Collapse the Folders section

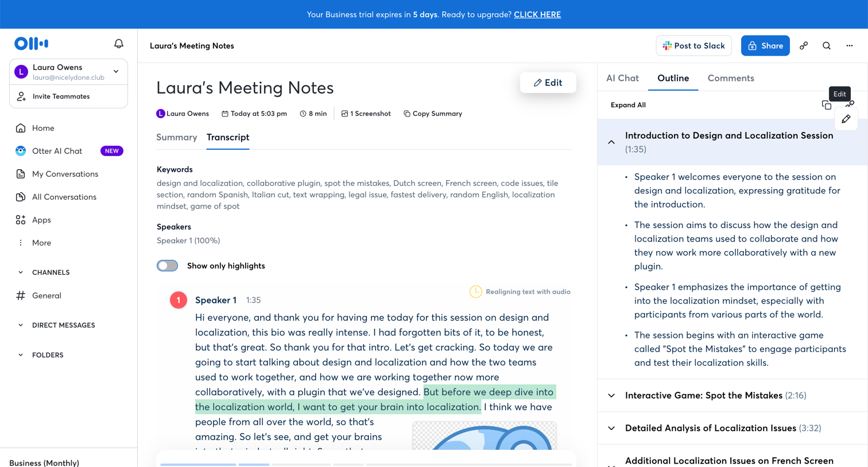tap(21, 355)
